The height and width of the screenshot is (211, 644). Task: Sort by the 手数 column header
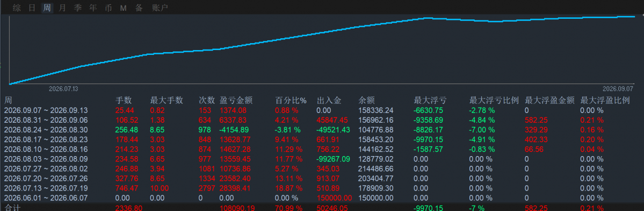point(123,100)
